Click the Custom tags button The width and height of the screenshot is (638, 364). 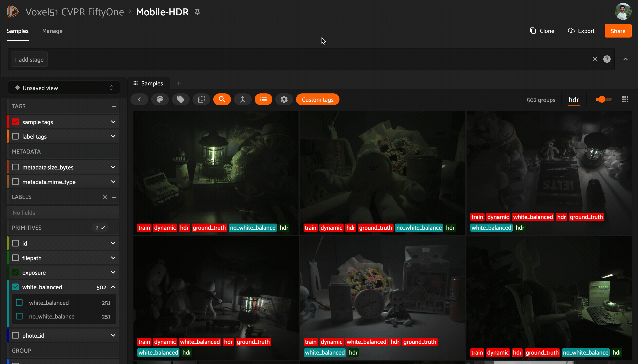318,100
